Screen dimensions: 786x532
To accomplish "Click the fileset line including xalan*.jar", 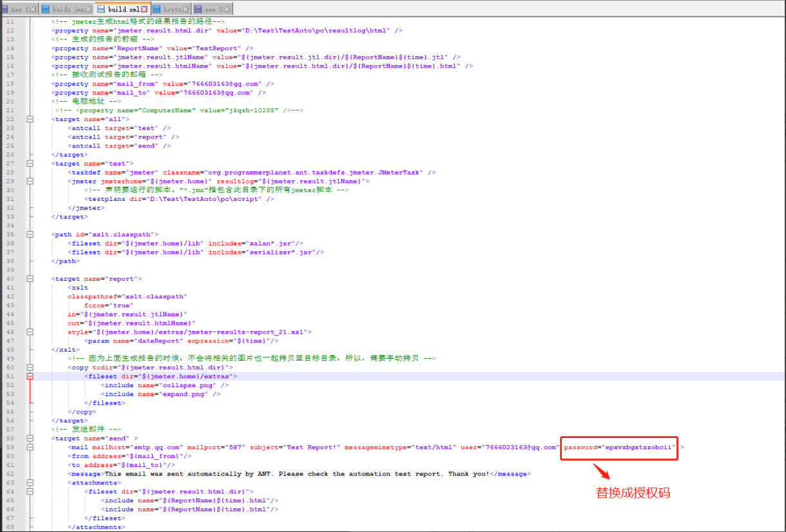I will click(x=185, y=243).
